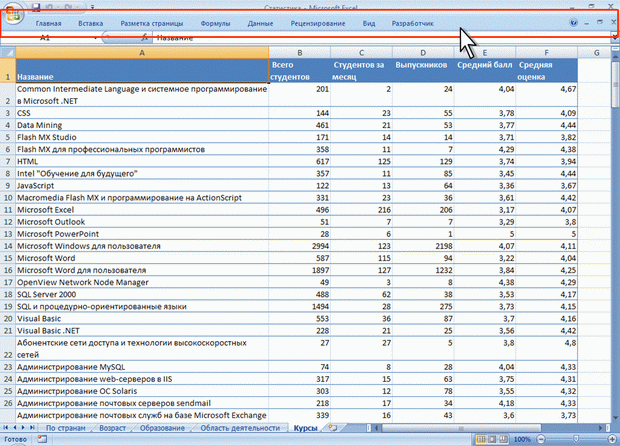Viewport: 620px width, 446px height.
Task: Open the Формулы ribbon tab
Action: coord(215,23)
